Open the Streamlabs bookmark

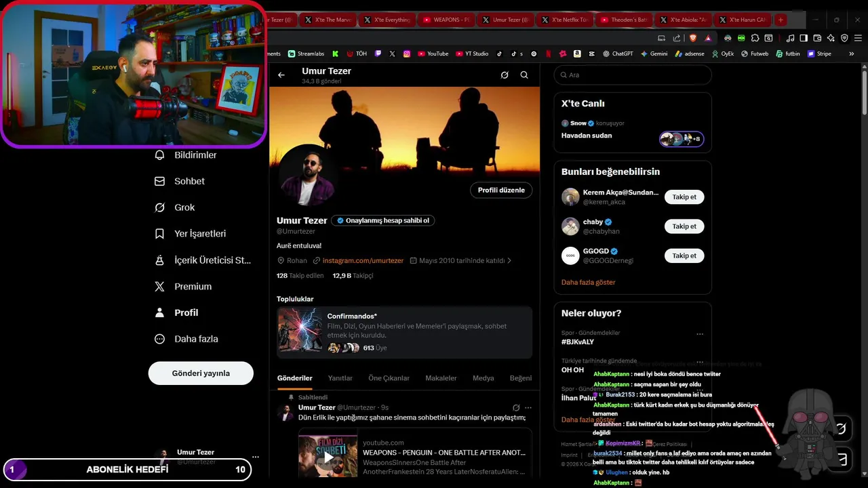click(307, 54)
